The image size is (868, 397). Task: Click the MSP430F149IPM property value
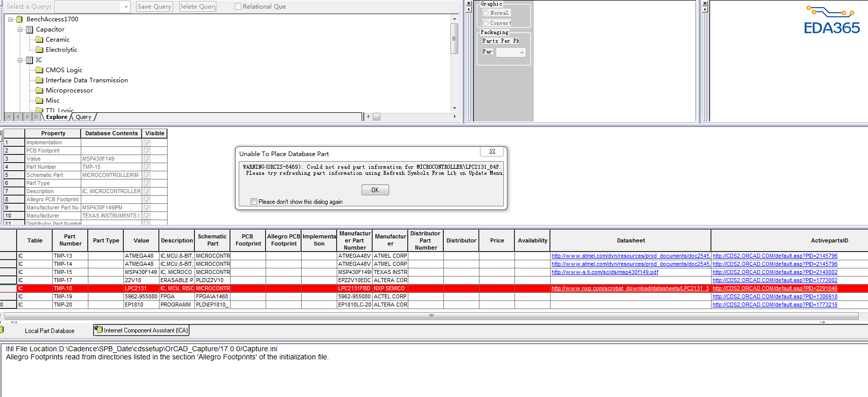[111, 208]
